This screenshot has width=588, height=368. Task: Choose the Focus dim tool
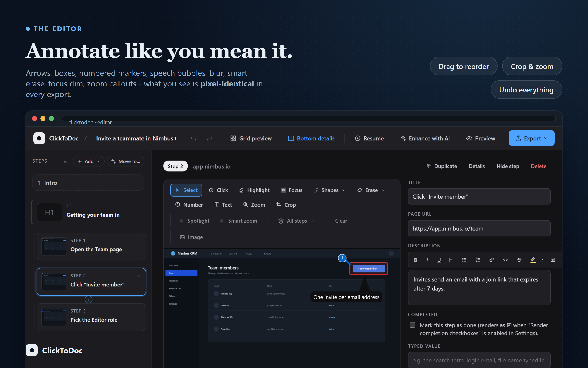[x=291, y=190]
